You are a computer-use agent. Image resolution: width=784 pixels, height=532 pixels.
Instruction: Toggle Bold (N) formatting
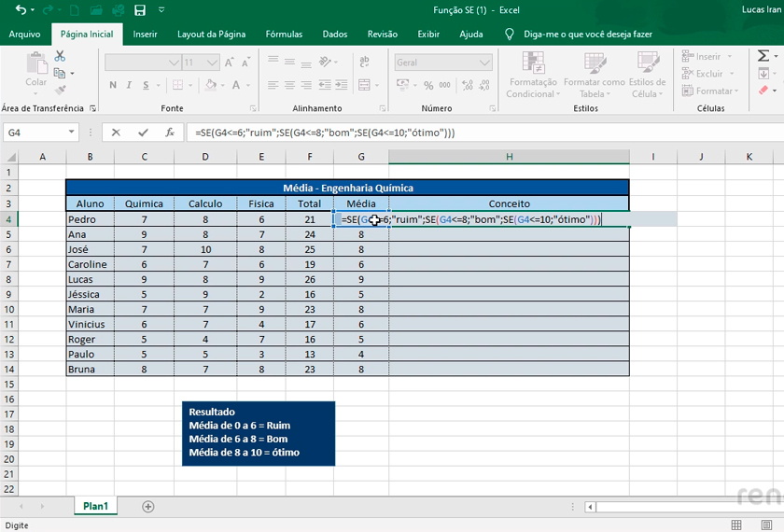point(114,85)
